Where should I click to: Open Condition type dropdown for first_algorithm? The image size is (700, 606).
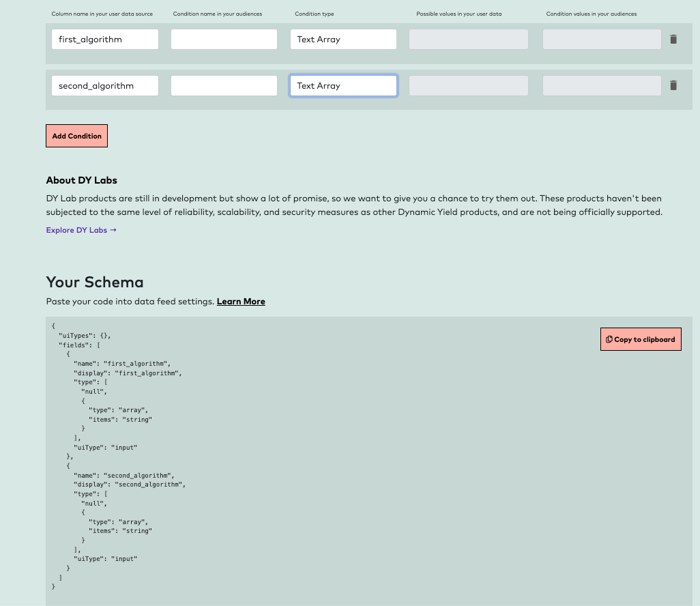(343, 40)
